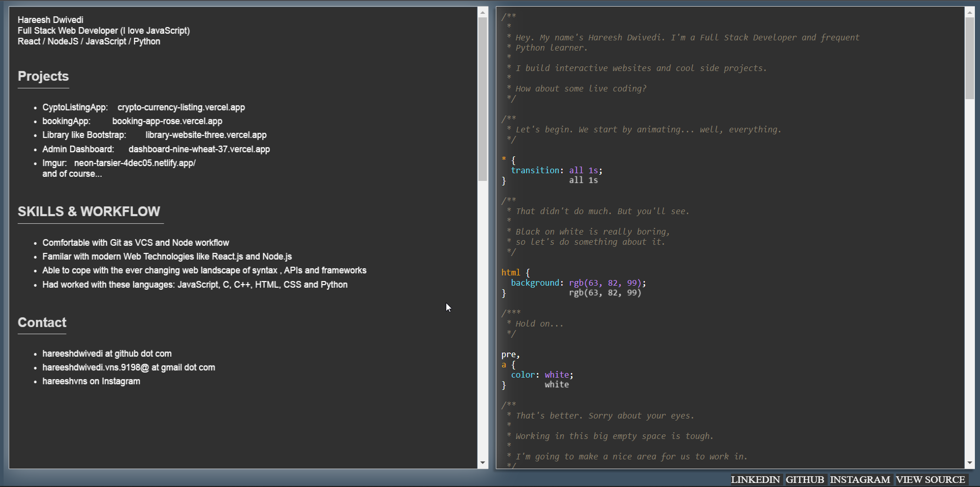Click 'CyptoListingApp:' project label

click(x=75, y=107)
